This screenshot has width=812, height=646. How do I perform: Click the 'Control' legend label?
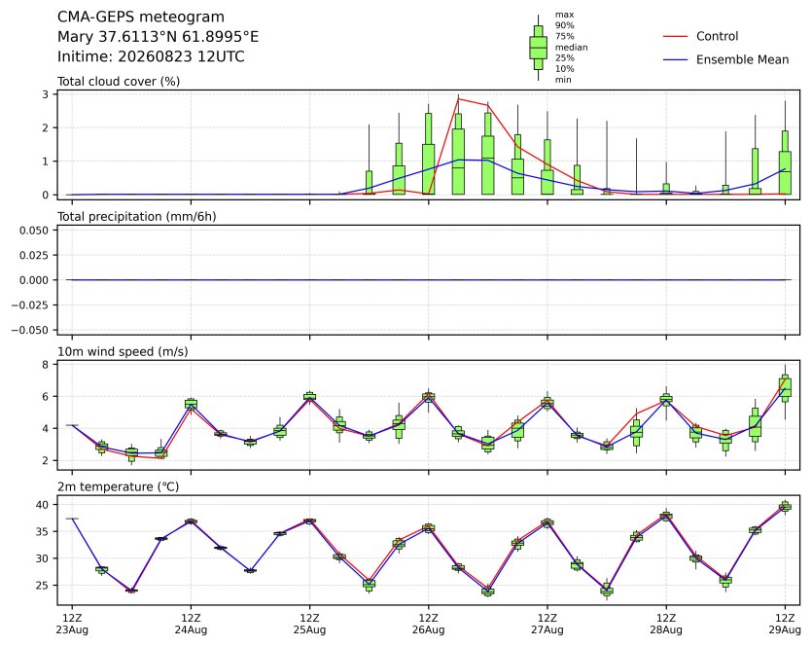(717, 36)
